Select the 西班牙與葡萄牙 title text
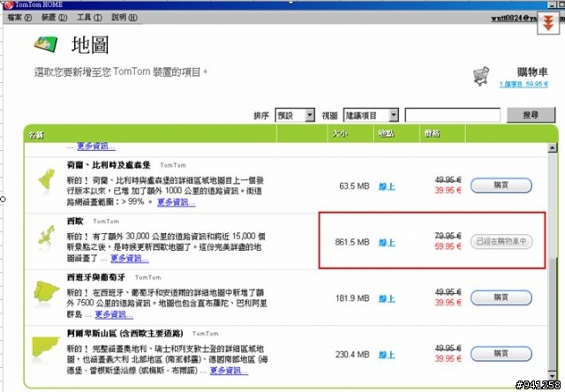The image size is (565, 392). point(96,277)
